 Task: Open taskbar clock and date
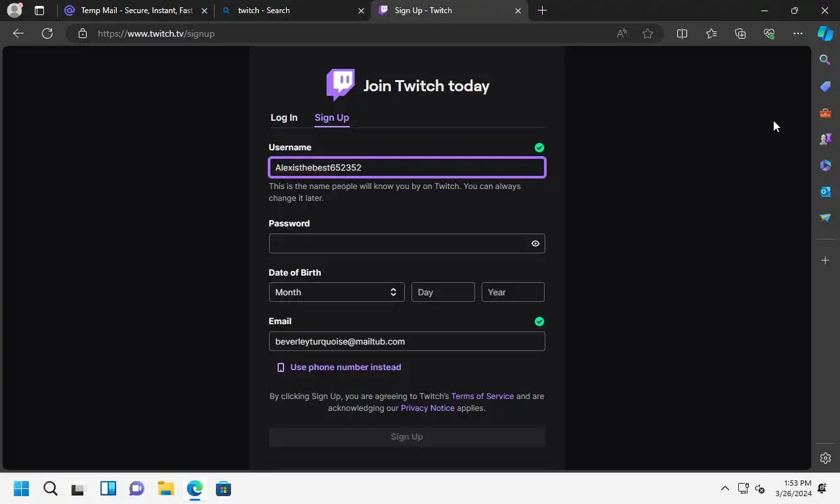coord(793,488)
